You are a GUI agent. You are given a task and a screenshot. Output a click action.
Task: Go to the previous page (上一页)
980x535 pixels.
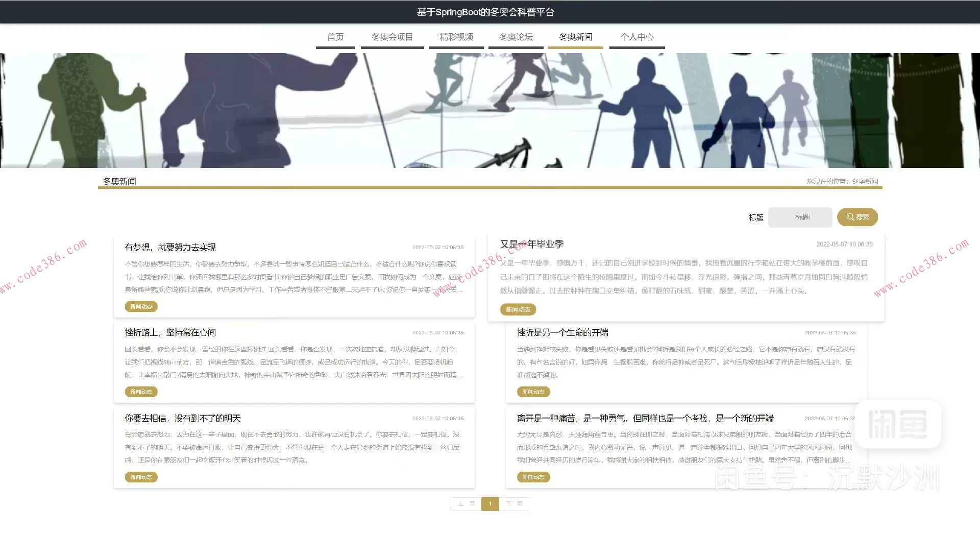[465, 504]
